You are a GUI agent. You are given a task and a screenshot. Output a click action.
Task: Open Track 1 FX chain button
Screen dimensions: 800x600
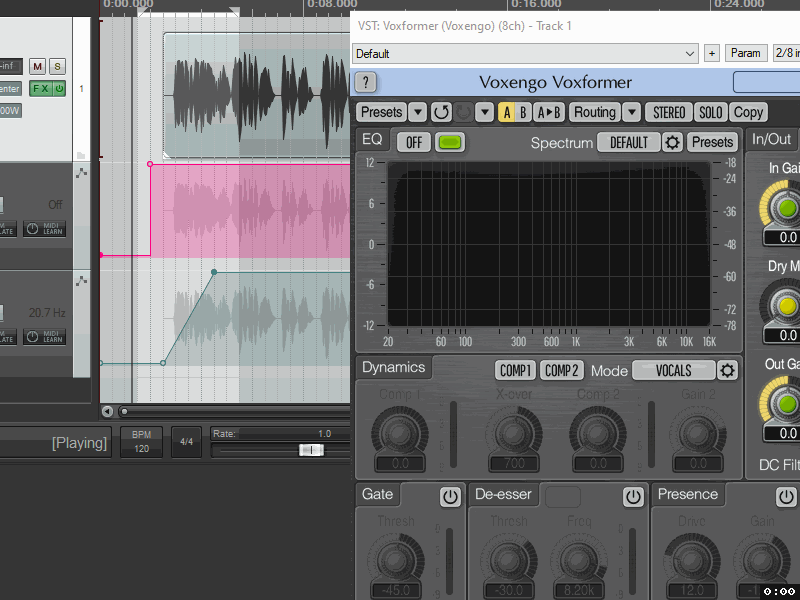click(41, 89)
